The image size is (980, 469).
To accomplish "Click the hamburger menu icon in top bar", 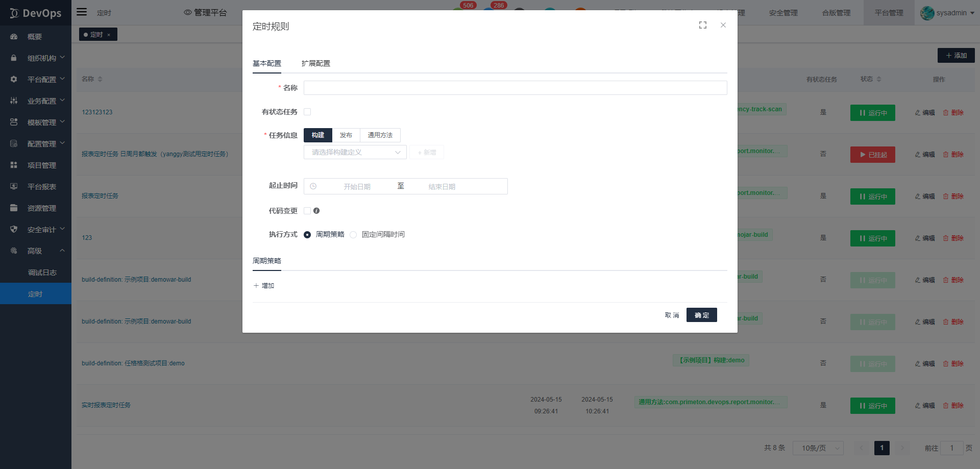I will click(82, 12).
